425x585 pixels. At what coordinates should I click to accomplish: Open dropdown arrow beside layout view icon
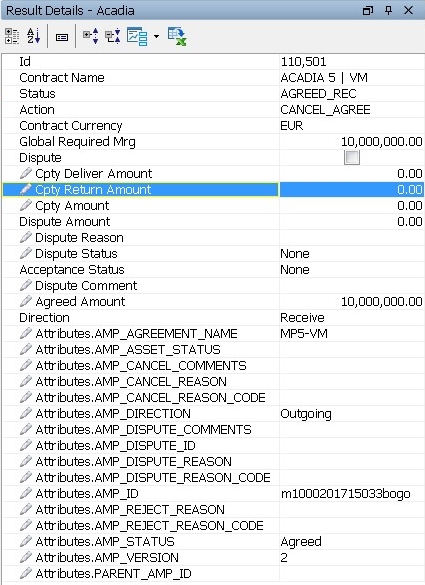click(156, 37)
